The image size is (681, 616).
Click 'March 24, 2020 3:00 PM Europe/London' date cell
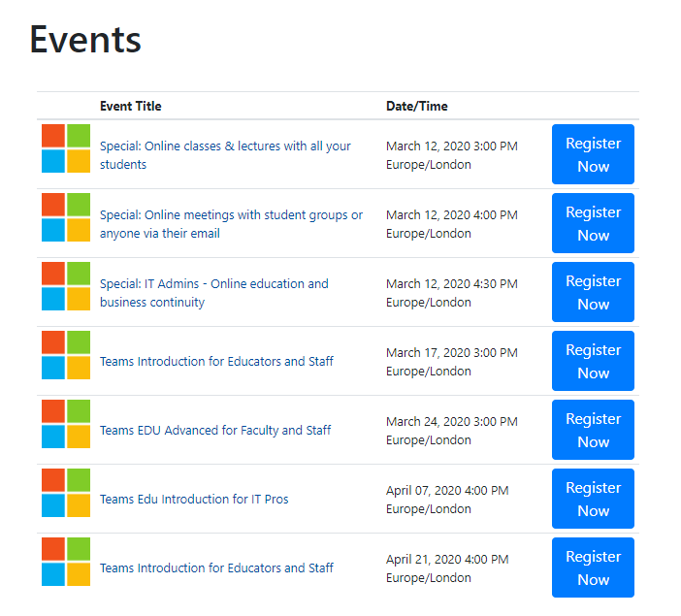coord(452,431)
